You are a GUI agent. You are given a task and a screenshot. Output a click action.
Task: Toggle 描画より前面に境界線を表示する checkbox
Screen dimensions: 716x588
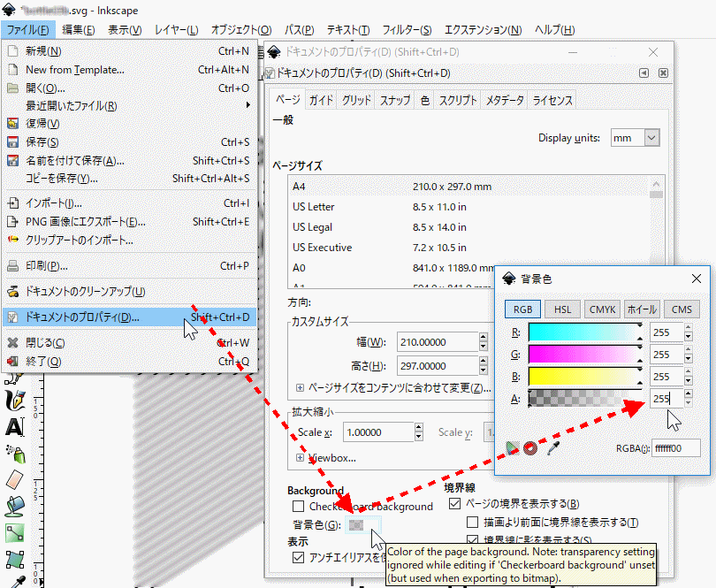473,523
